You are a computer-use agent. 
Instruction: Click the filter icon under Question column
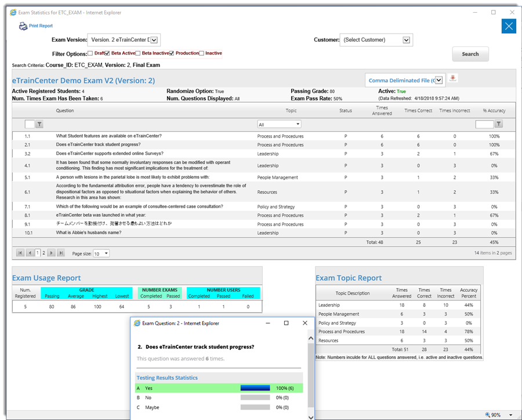tap(39, 124)
